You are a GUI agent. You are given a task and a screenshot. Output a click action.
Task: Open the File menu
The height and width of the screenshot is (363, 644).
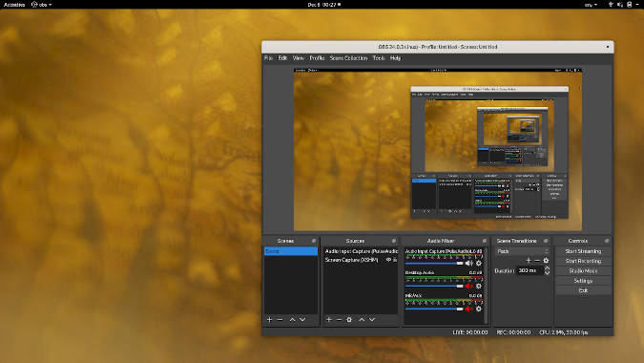pyautogui.click(x=268, y=58)
